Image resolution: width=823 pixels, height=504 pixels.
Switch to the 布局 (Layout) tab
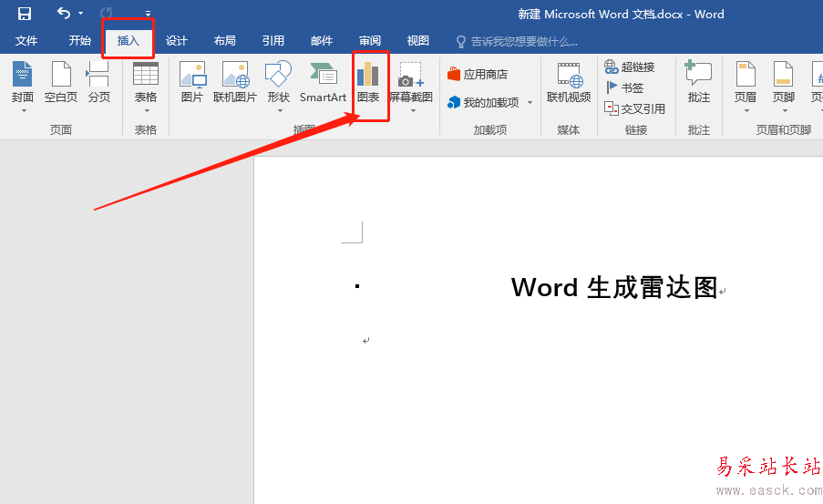(224, 40)
